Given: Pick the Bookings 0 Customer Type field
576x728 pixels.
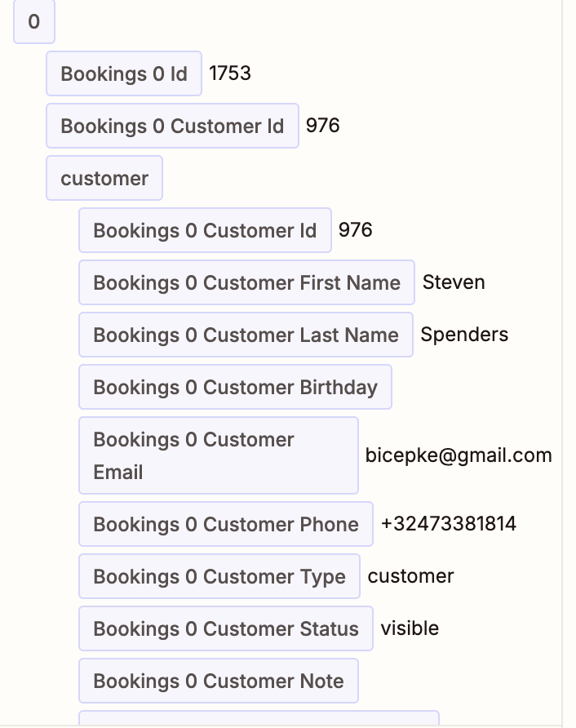Looking at the screenshot, I should pos(219,577).
